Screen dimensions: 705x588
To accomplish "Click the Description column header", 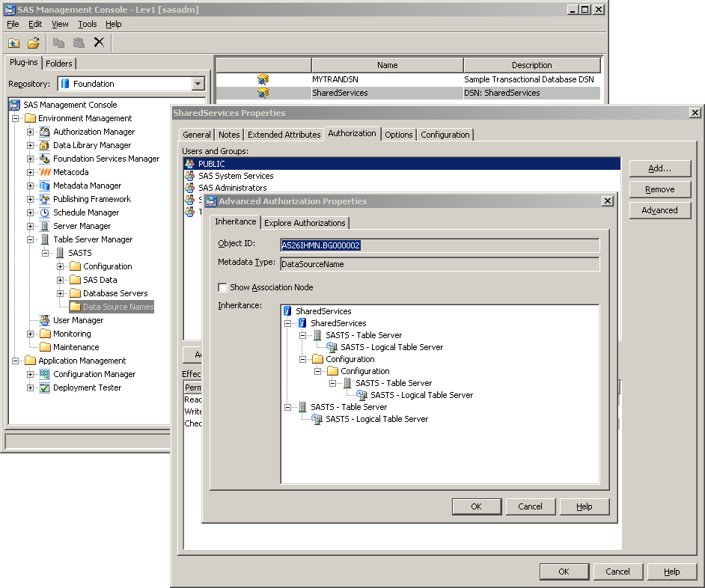I will click(x=532, y=65).
